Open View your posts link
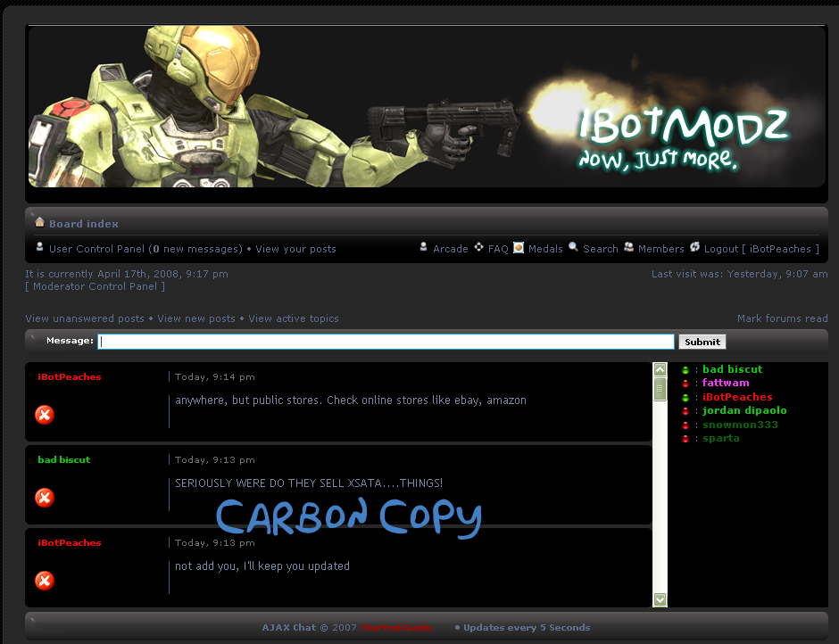 coord(296,249)
